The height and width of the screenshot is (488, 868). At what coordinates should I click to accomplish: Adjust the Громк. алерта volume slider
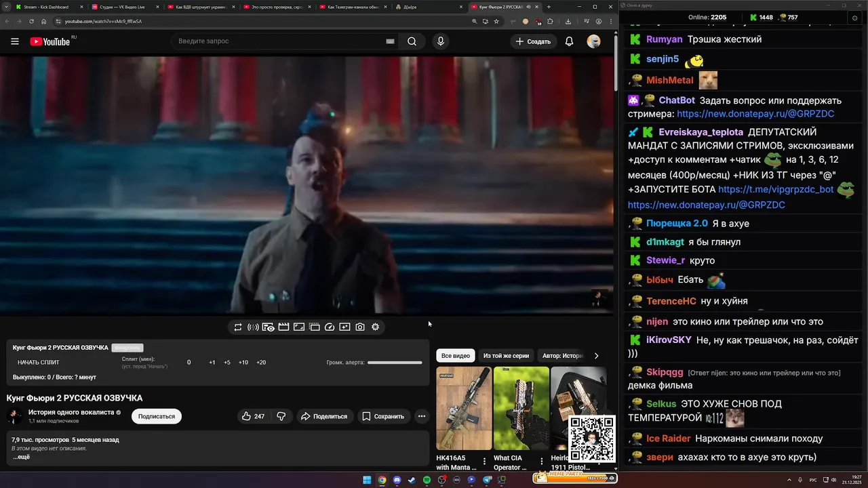395,363
